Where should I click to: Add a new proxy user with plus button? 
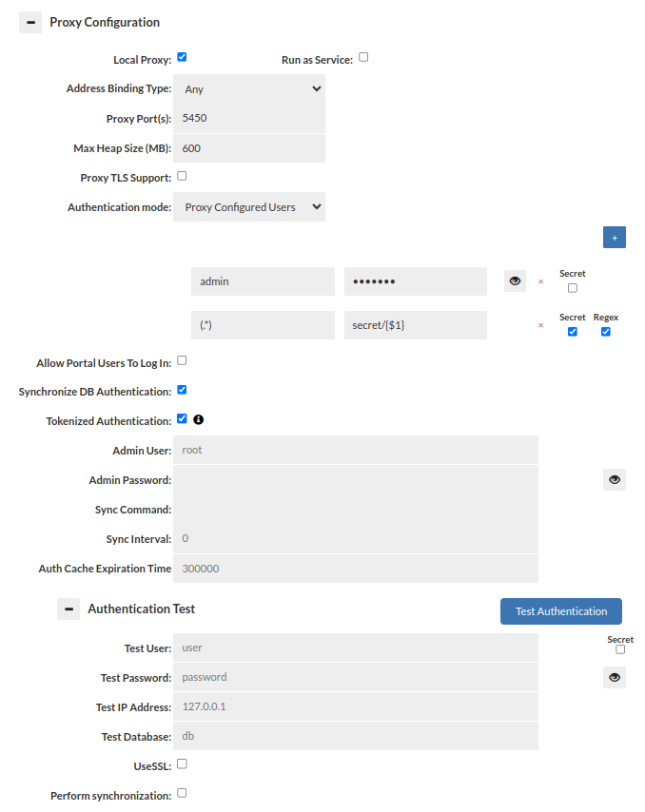pos(615,238)
